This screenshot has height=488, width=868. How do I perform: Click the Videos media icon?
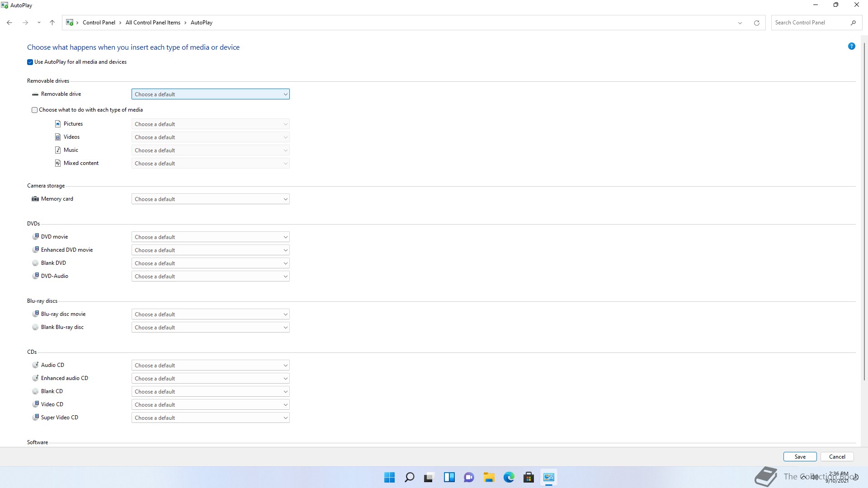pos(58,137)
